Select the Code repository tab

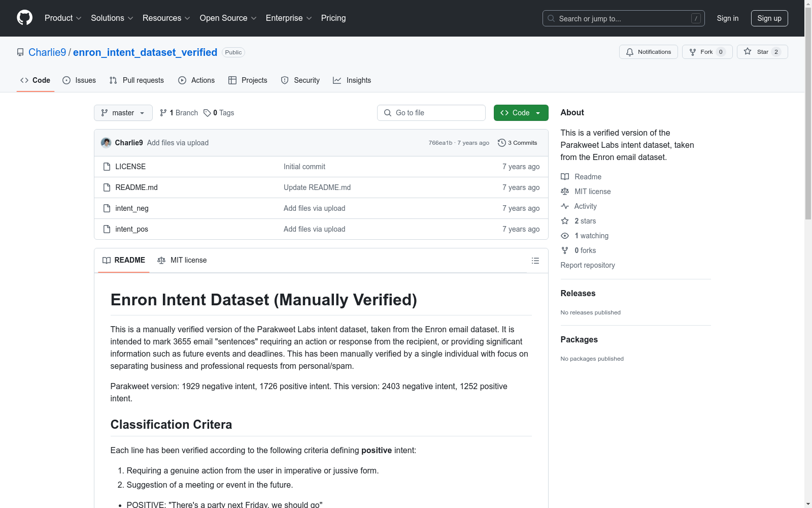click(35, 80)
